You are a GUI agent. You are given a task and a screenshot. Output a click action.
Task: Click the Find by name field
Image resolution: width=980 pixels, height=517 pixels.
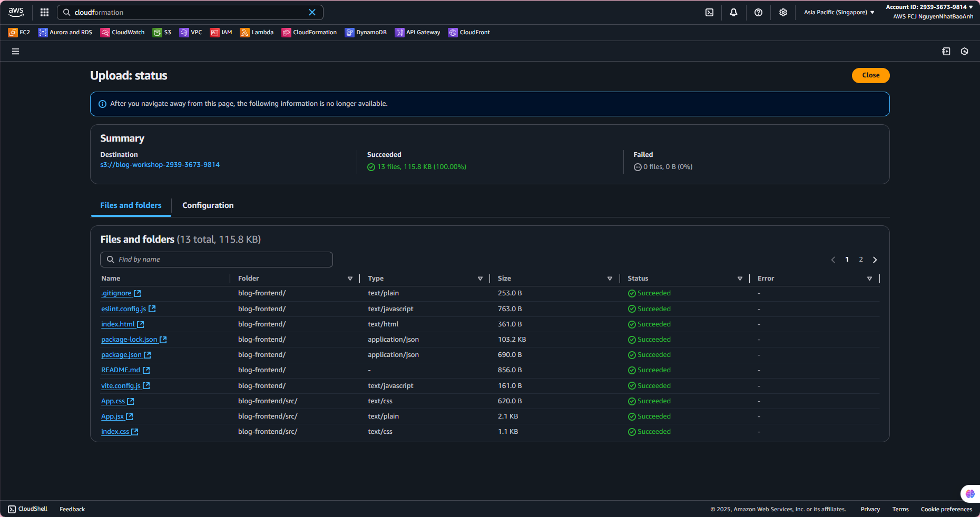pos(216,260)
